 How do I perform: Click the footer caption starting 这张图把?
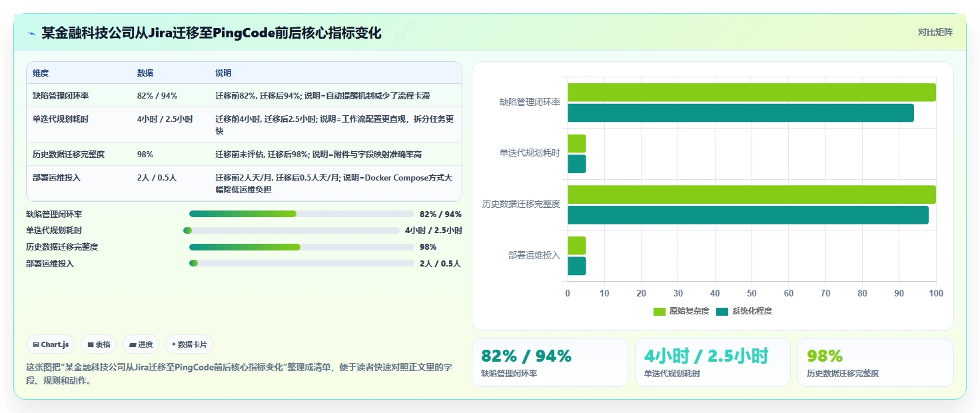coord(239,374)
